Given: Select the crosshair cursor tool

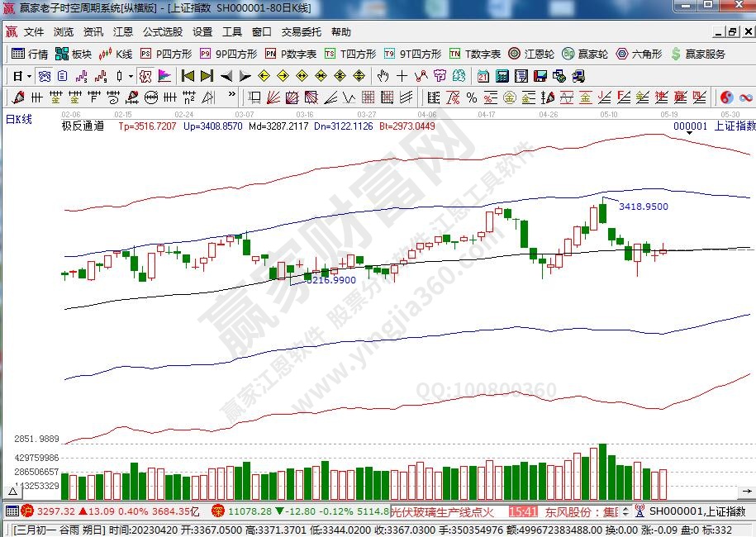Looking at the screenshot, I should [x=402, y=76].
